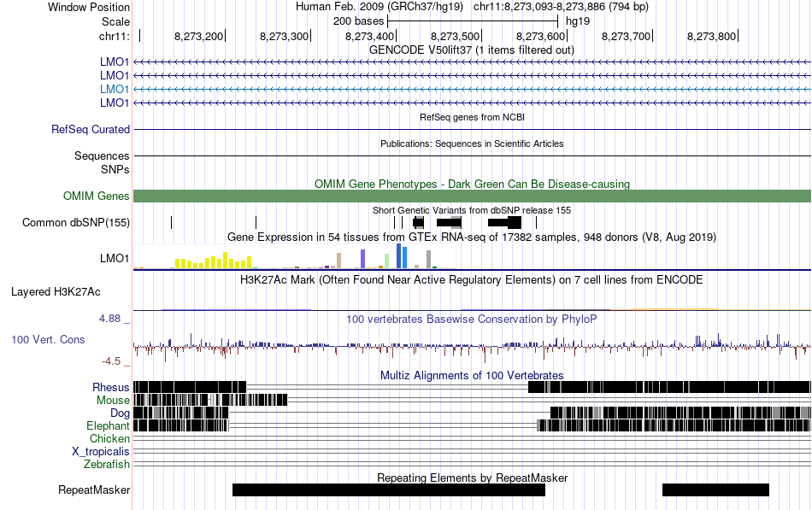Click the Scale label on the left
Viewport: 812px width, 510px height.
click(x=115, y=21)
